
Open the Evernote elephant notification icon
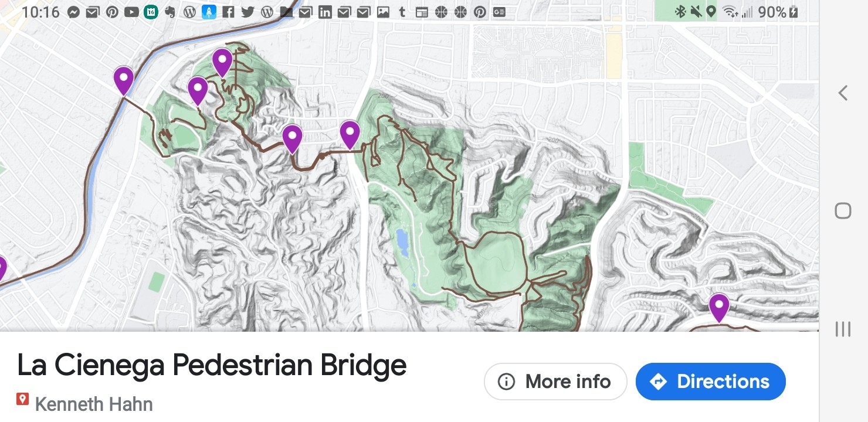pyautogui.click(x=170, y=12)
